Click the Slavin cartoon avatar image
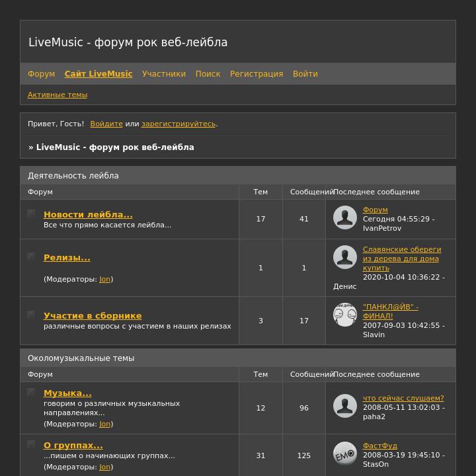Viewport: 476px width, 476px height. pyautogui.click(x=345, y=315)
